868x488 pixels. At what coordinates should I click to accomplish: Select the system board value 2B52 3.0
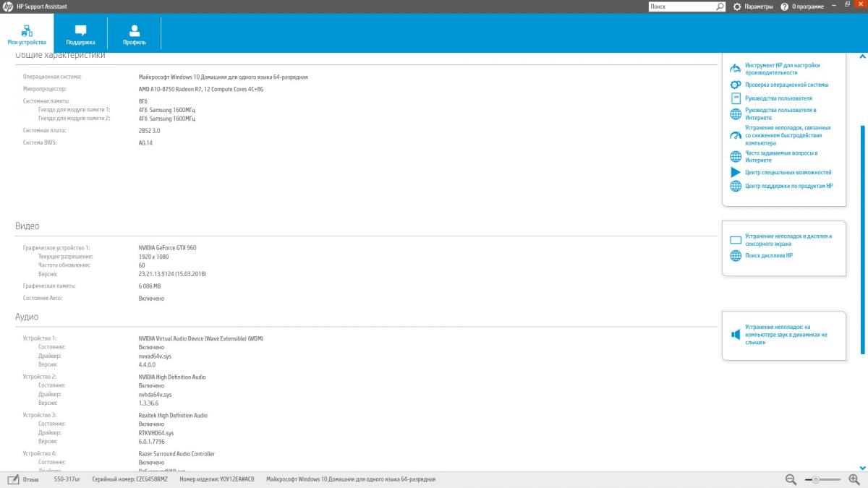149,130
